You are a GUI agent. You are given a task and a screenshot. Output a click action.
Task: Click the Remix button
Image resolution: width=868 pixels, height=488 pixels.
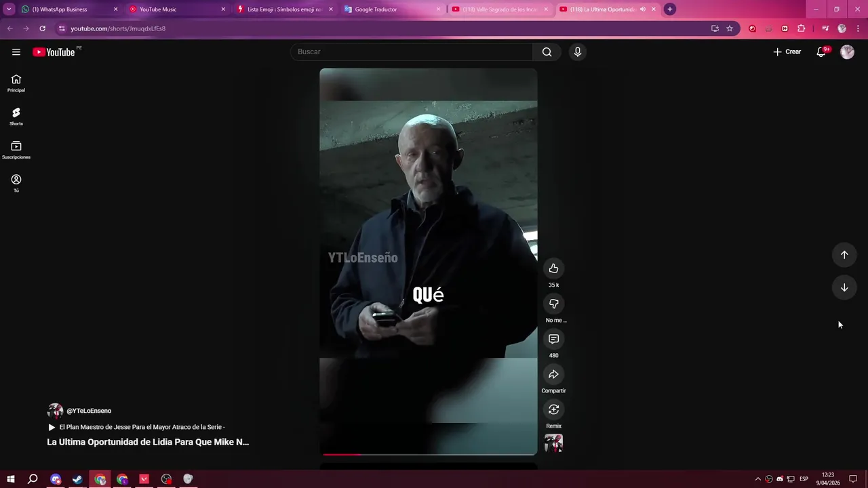point(553,409)
